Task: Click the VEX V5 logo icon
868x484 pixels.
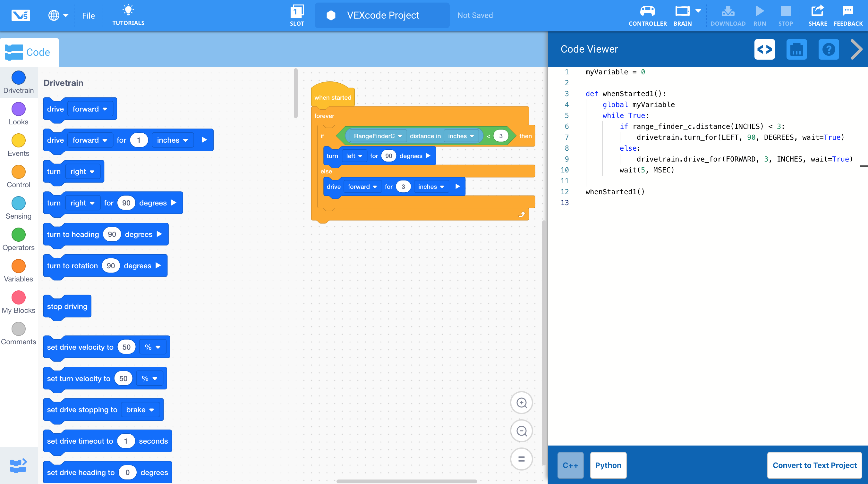Action: click(21, 15)
